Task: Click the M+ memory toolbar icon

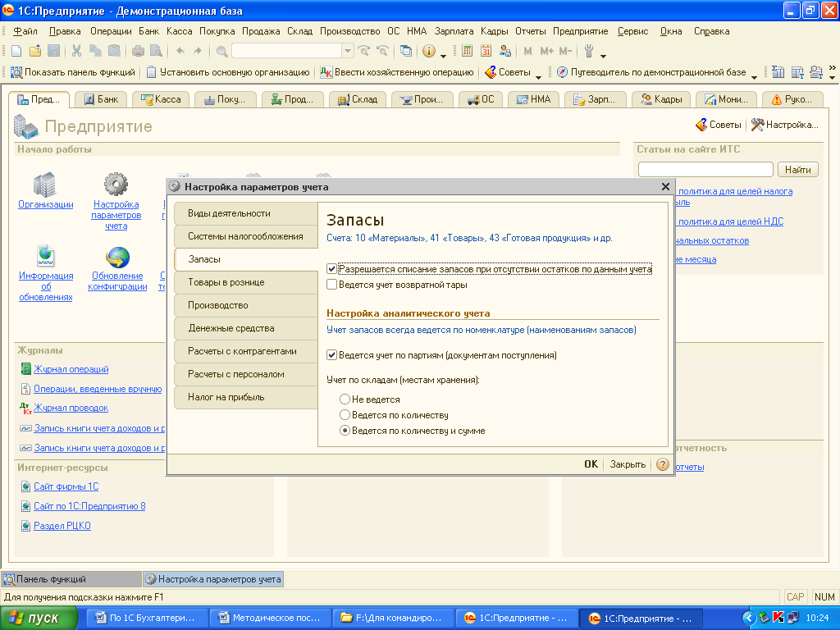Action: click(x=546, y=51)
